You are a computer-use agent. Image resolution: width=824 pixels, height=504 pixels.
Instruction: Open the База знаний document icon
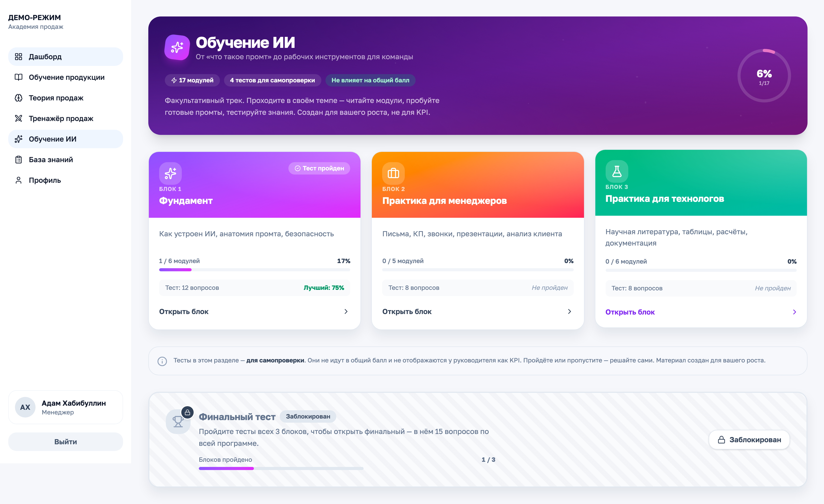pyautogui.click(x=19, y=159)
